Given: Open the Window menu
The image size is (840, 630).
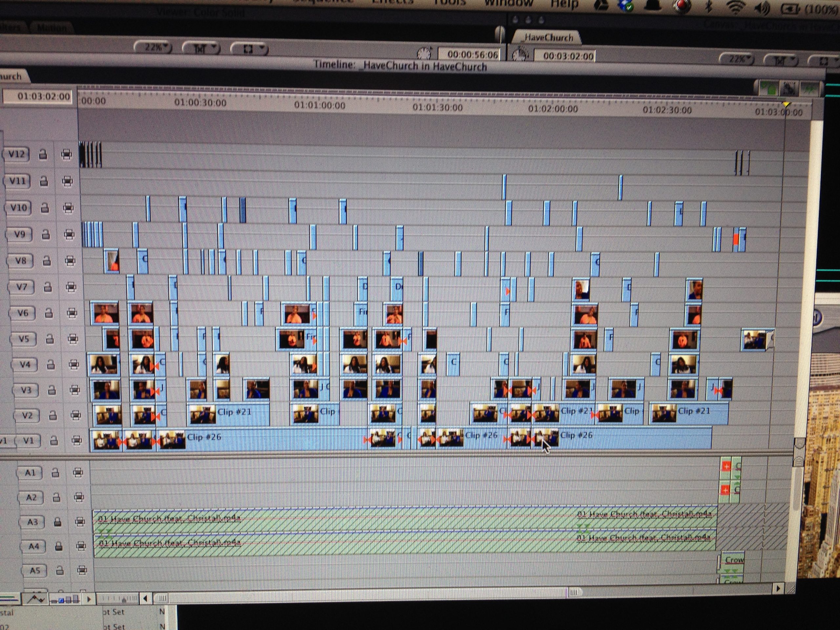Looking at the screenshot, I should point(509,3).
